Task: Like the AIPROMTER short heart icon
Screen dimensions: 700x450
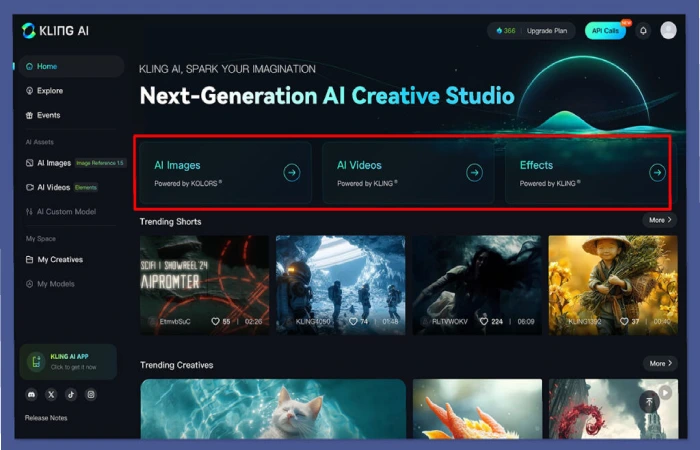Action: click(215, 321)
